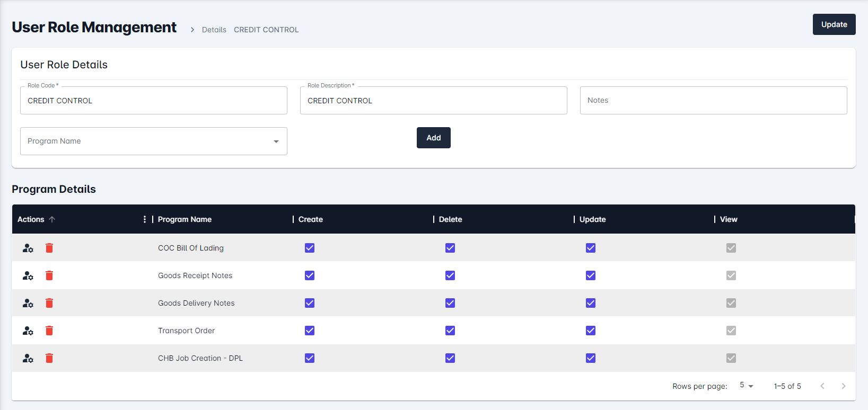Toggle Delete checkbox for Goods Delivery Notes
This screenshot has height=410, width=868.
click(450, 303)
